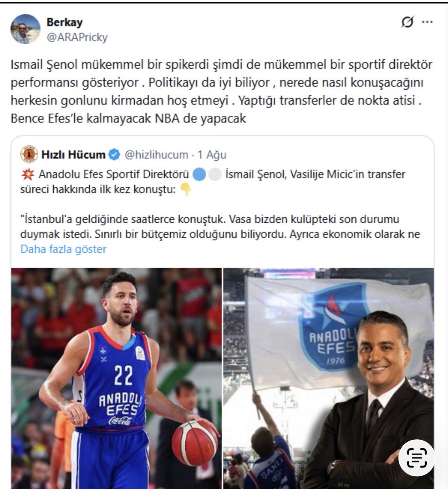
Task: Click the pointing-down hand emoji
Action: pos(186,189)
